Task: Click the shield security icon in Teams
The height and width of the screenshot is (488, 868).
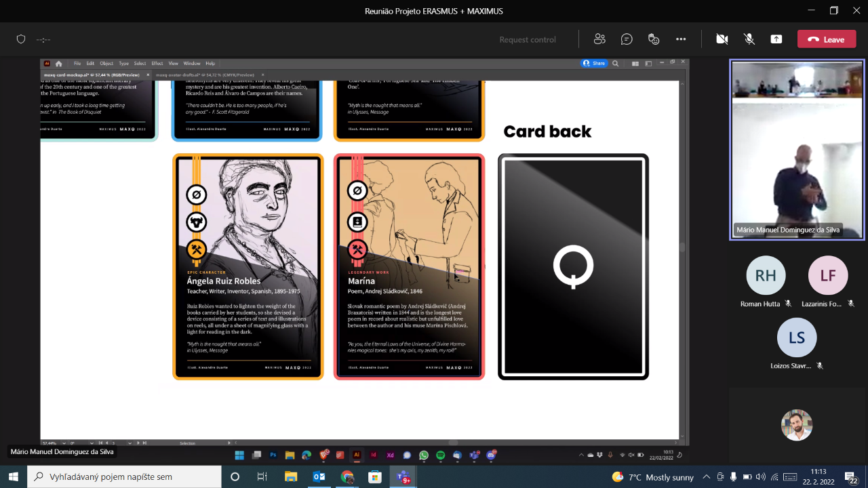Action: (21, 39)
